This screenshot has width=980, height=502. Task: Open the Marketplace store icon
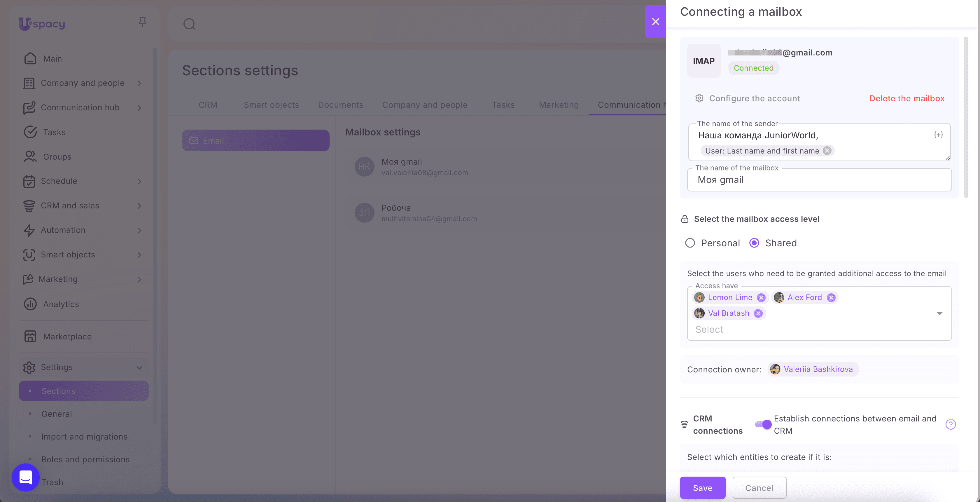[x=30, y=337]
